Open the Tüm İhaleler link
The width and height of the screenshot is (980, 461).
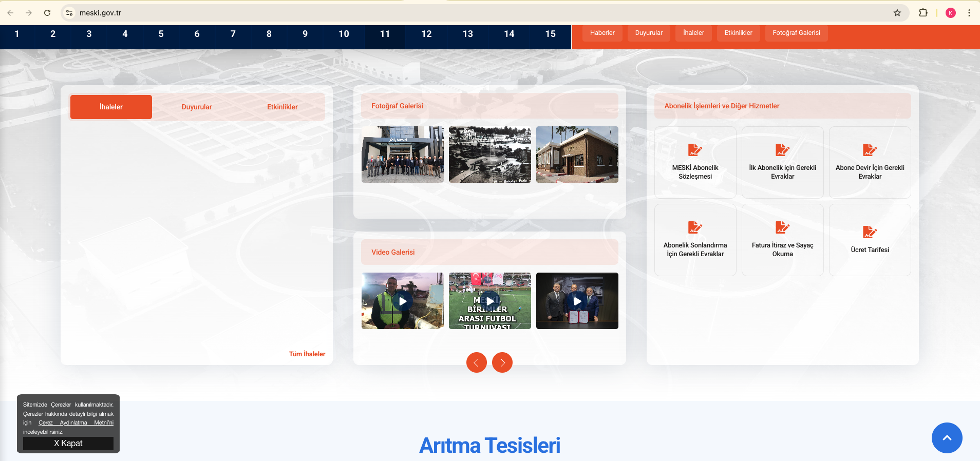(307, 354)
